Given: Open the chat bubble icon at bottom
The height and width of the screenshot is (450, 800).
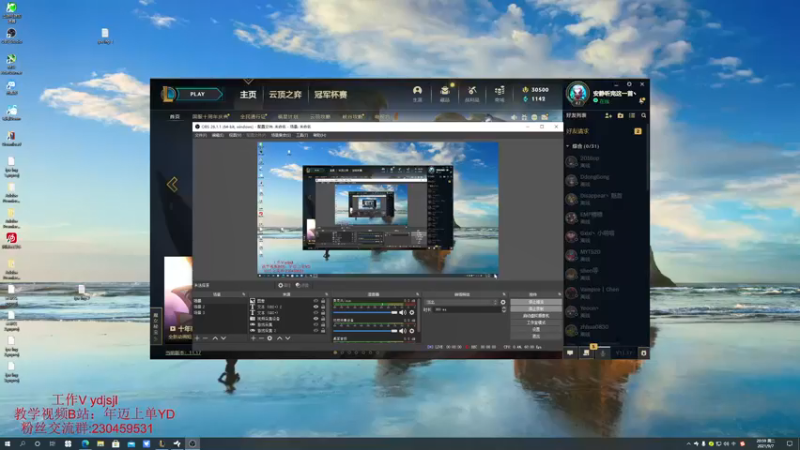Looking at the screenshot, I should pos(570,353).
